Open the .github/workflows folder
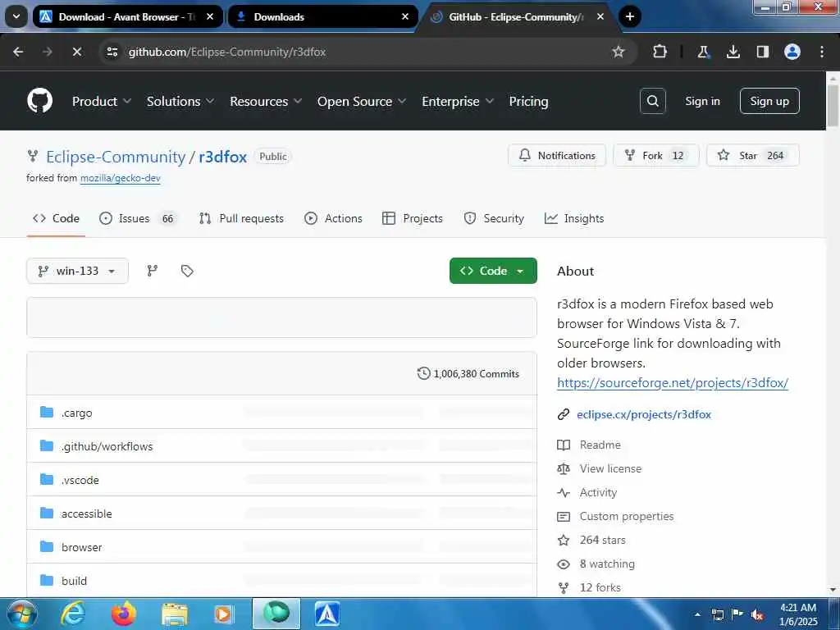Viewport: 840px width, 630px height. point(107,445)
